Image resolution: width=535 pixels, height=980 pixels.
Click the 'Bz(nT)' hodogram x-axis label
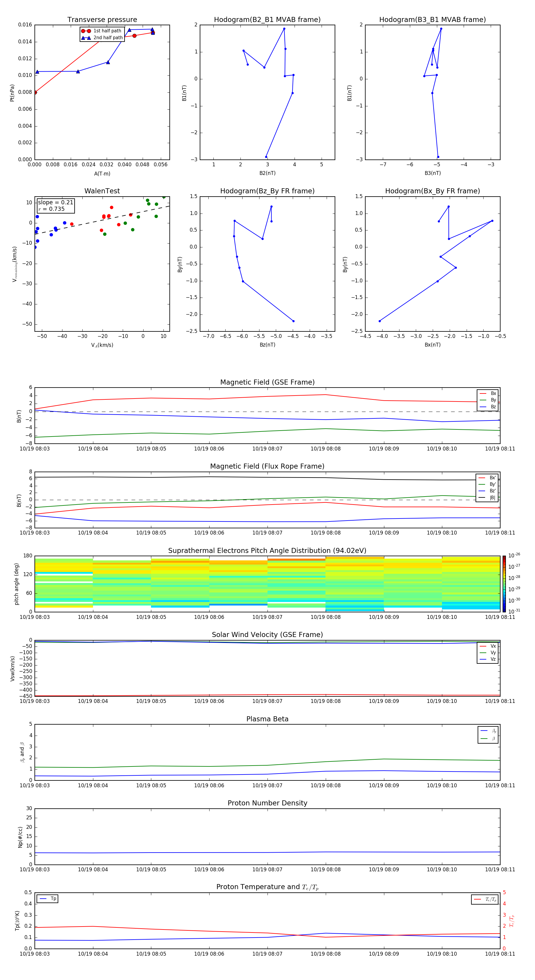(267, 345)
